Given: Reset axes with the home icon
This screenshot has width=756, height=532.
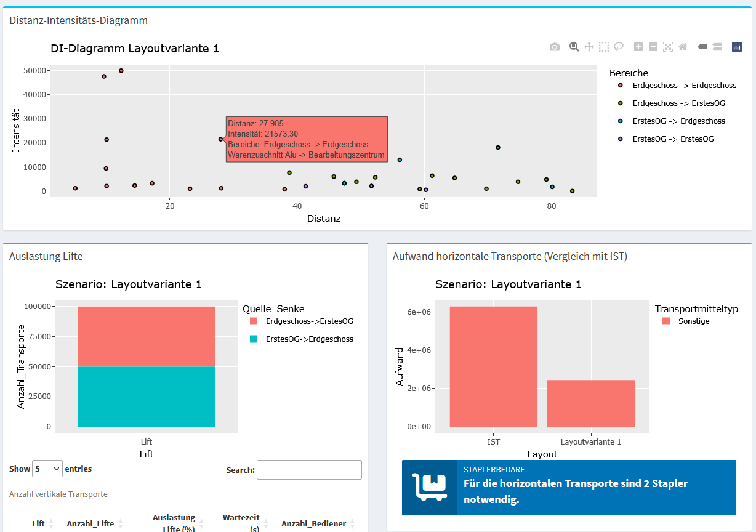Looking at the screenshot, I should coord(683,47).
